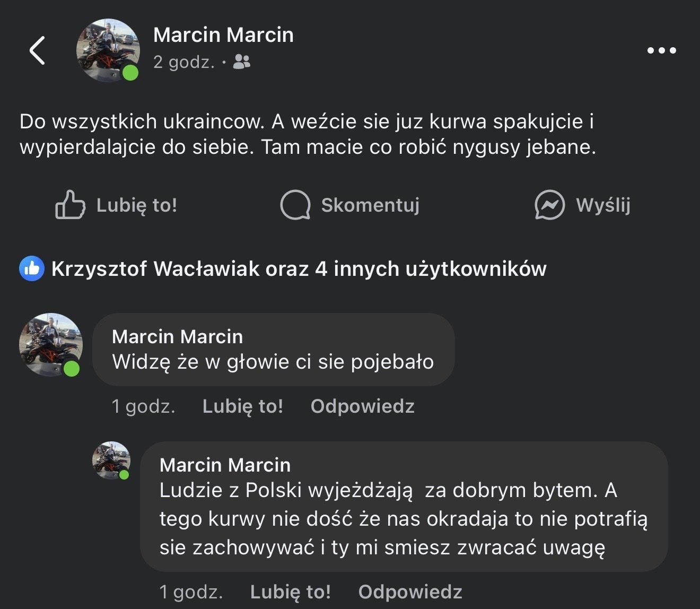This screenshot has width=700, height=609.
Task: Like the nested reply comment
Action: pyautogui.click(x=290, y=591)
